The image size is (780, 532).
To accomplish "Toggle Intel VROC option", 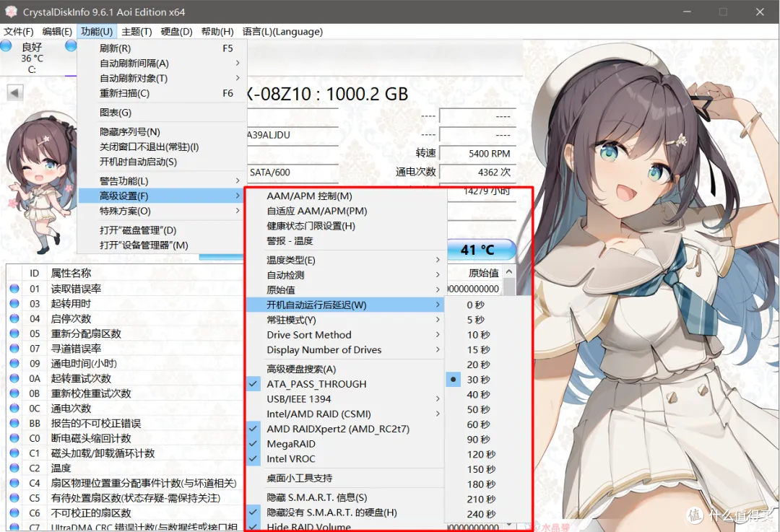I will pos(344,458).
